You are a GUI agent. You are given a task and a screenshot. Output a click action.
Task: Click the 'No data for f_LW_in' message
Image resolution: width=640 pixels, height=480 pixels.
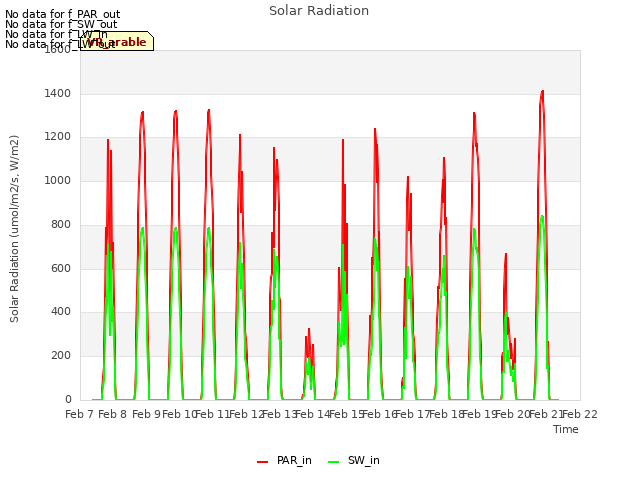pyautogui.click(x=56, y=34)
